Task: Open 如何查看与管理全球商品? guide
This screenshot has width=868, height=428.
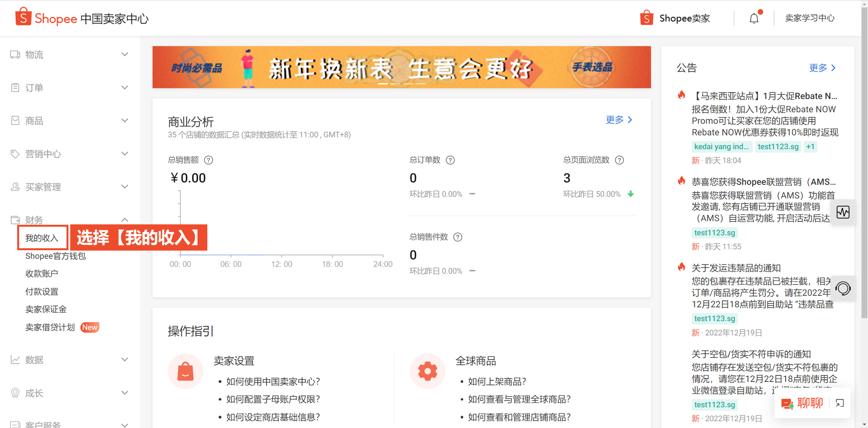Action: coord(519,399)
